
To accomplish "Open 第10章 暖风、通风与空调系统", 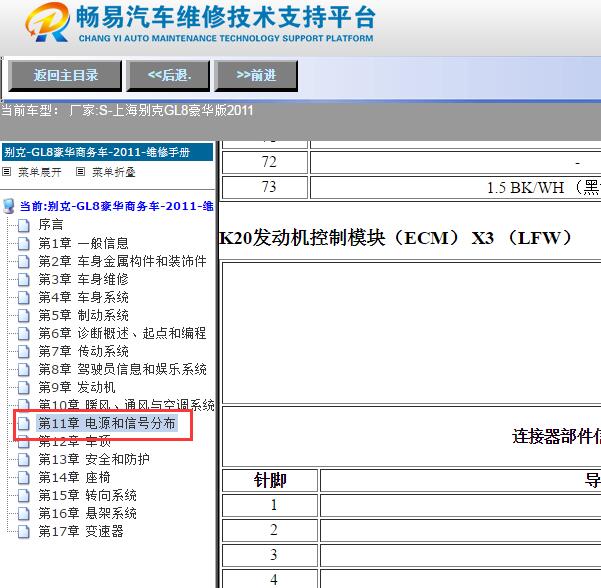I will (x=126, y=404).
